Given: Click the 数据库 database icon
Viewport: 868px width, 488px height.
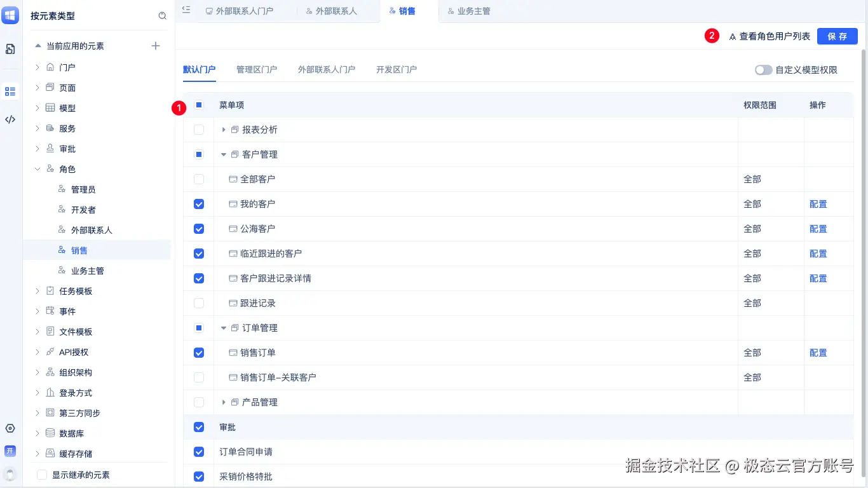Looking at the screenshot, I should pos(50,433).
